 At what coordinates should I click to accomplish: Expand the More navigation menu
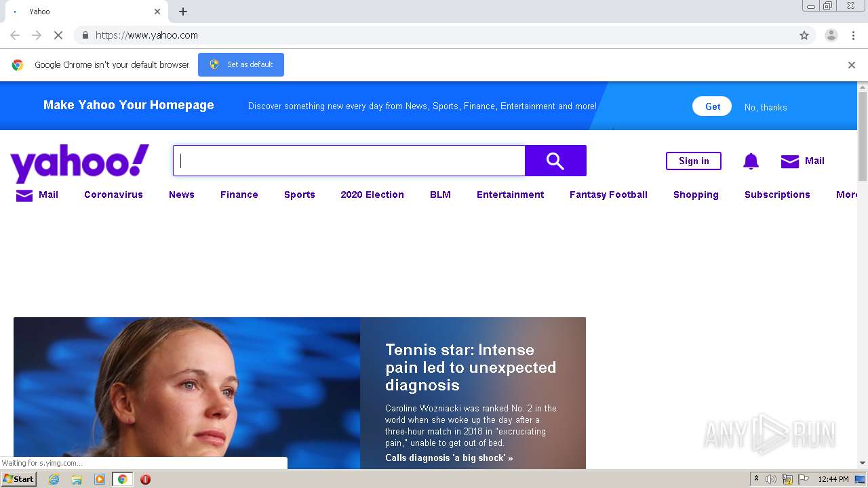click(846, 195)
